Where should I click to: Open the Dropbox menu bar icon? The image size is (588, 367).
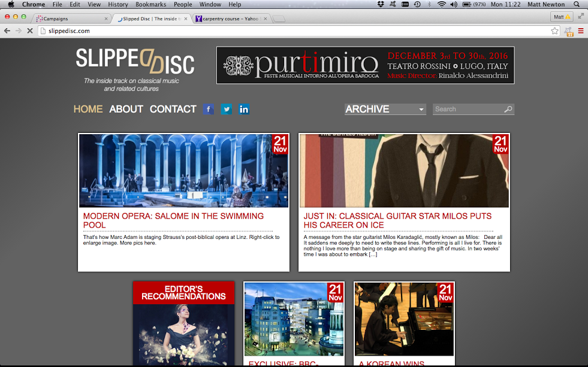(x=381, y=5)
